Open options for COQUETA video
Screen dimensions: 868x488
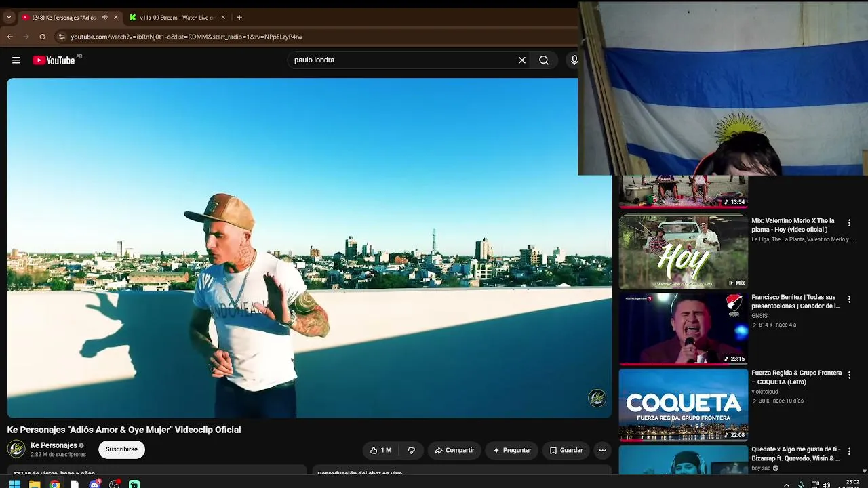tap(849, 375)
